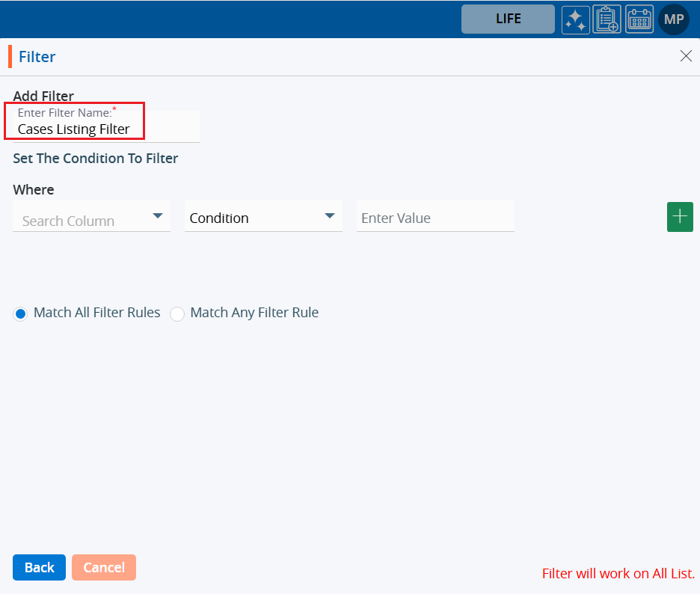Close the Filter panel with X
Screen dimensions: 700x594
(x=686, y=56)
